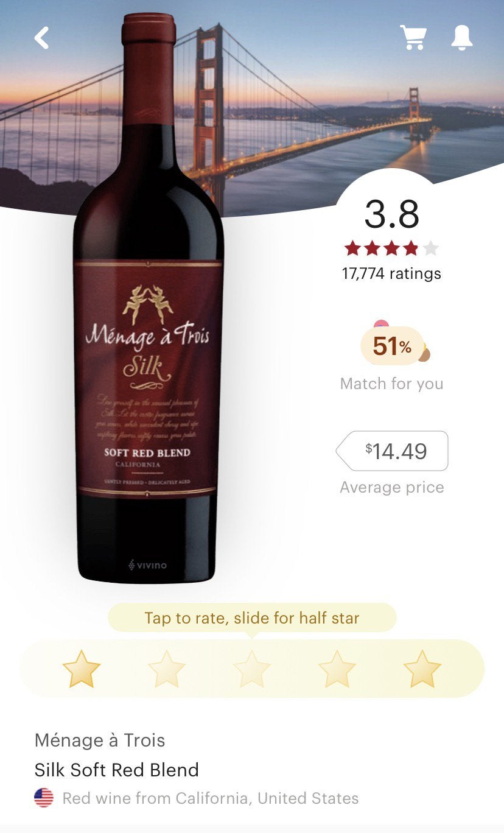Tap the $14.49 price tag
The height and width of the screenshot is (833, 504).
pos(392,451)
